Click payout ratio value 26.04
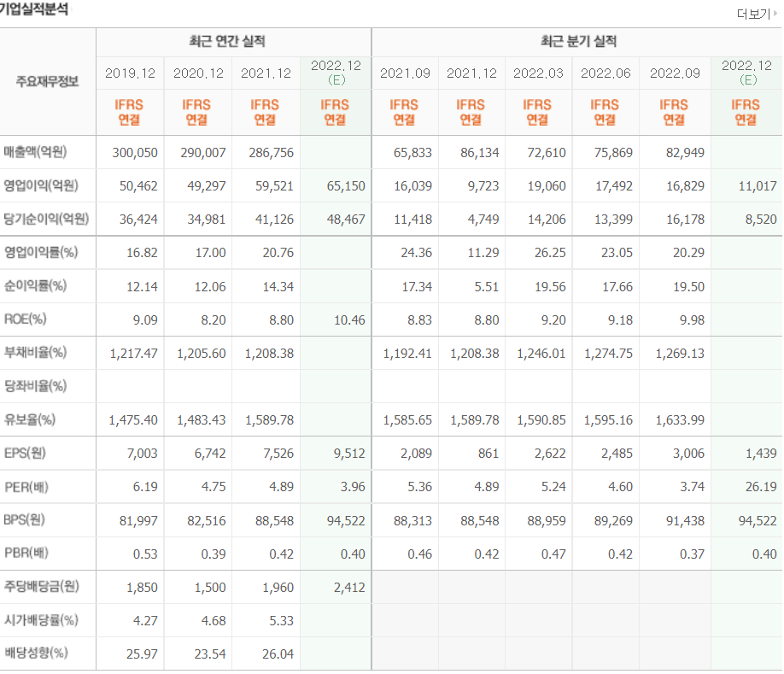784x674 pixels. tap(278, 654)
